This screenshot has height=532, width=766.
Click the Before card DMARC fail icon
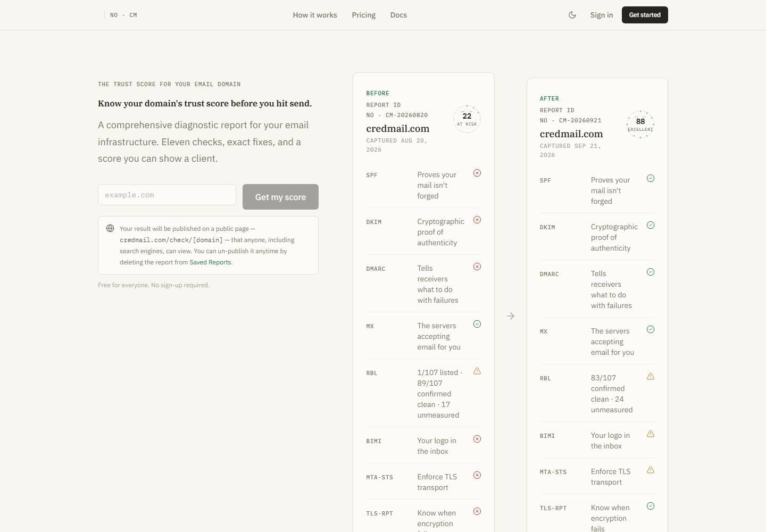(477, 267)
